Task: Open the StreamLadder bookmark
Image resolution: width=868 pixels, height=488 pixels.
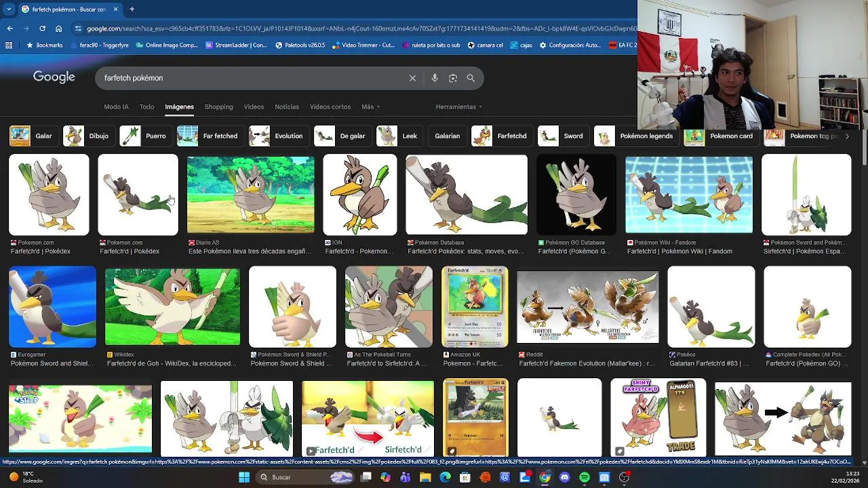Action: pyautogui.click(x=237, y=45)
